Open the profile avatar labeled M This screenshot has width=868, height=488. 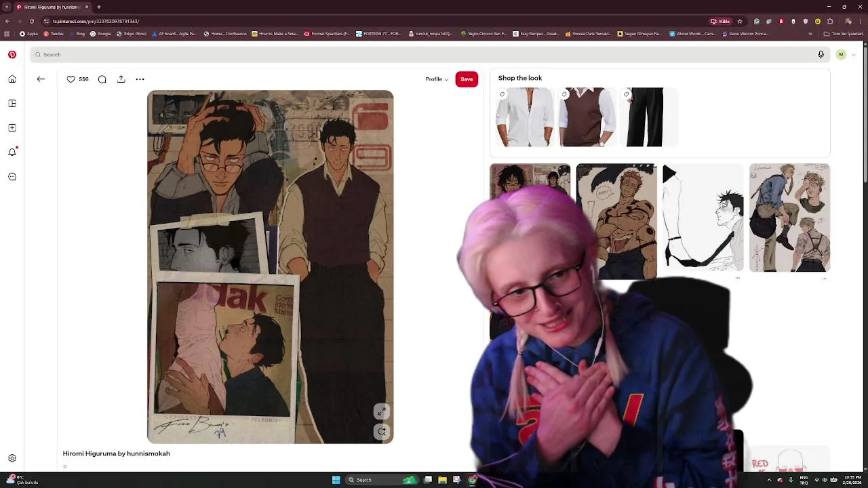click(841, 54)
